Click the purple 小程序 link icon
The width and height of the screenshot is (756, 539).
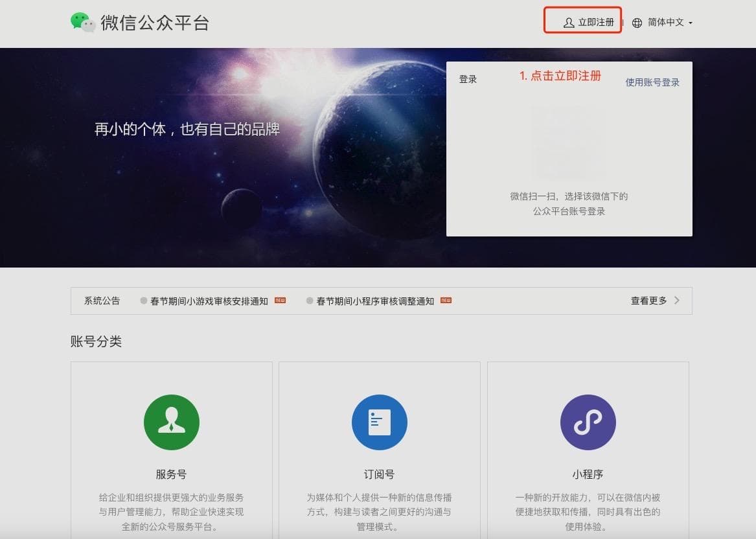(x=588, y=422)
